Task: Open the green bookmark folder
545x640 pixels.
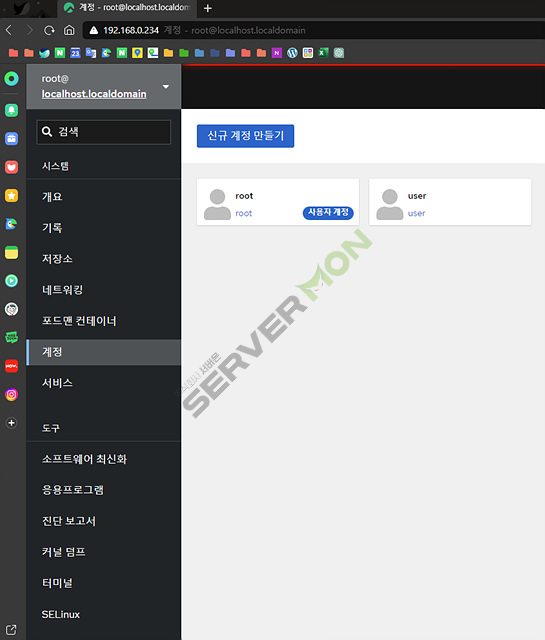Action: (x=184, y=53)
